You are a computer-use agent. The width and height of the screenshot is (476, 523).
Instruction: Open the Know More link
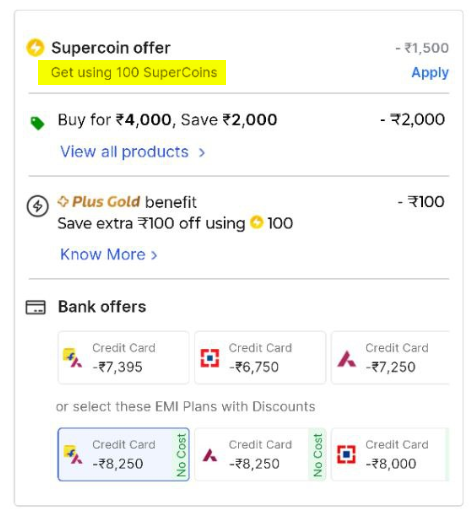[x=103, y=254]
